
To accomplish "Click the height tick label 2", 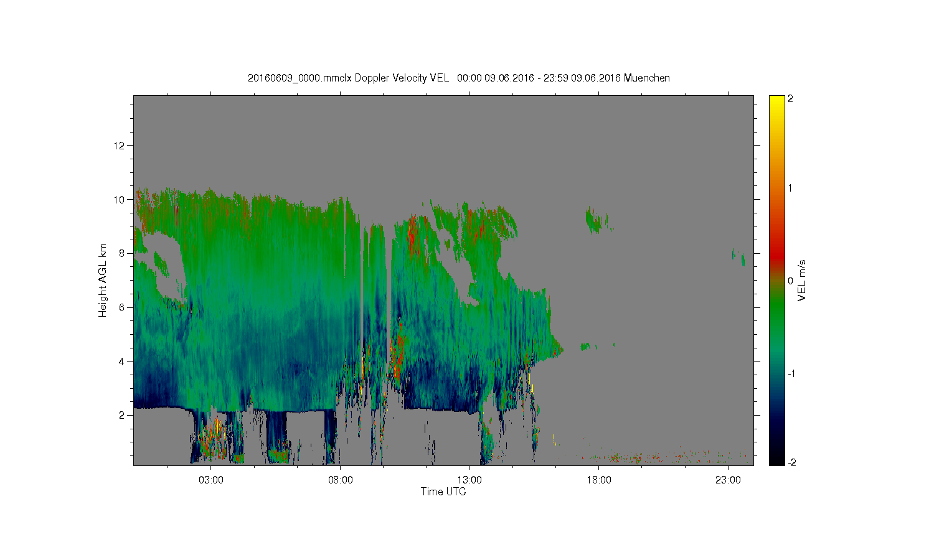I will pos(121,415).
